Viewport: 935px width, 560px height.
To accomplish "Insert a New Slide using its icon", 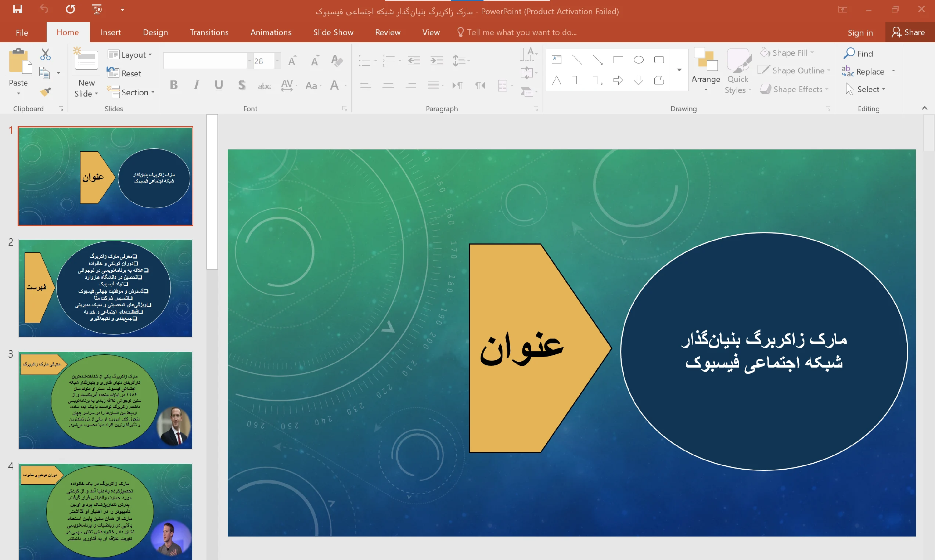I will (86, 59).
